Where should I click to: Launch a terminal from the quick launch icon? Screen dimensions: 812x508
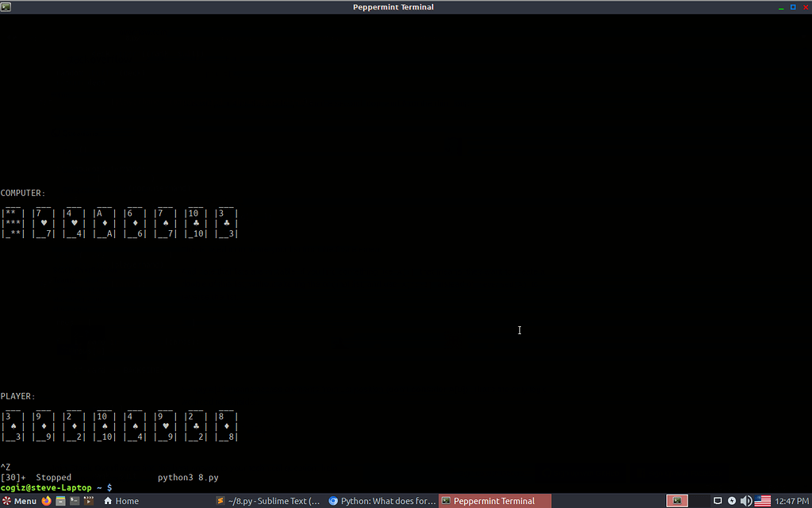click(75, 501)
